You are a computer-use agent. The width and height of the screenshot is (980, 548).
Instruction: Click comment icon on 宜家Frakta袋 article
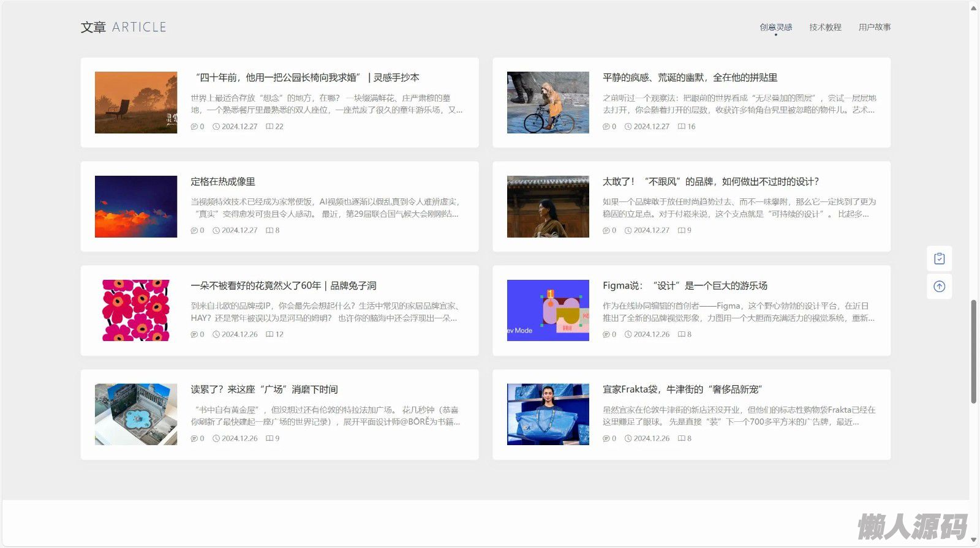tap(606, 439)
